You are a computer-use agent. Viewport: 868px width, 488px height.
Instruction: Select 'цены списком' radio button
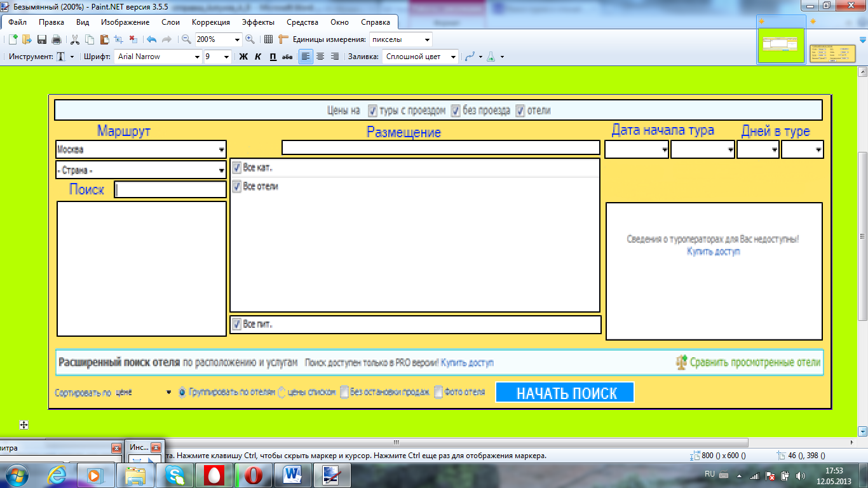tap(281, 392)
